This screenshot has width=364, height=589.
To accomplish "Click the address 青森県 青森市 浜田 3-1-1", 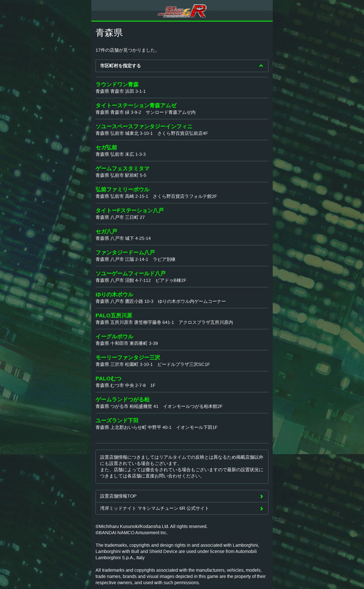I will [x=120, y=91].
